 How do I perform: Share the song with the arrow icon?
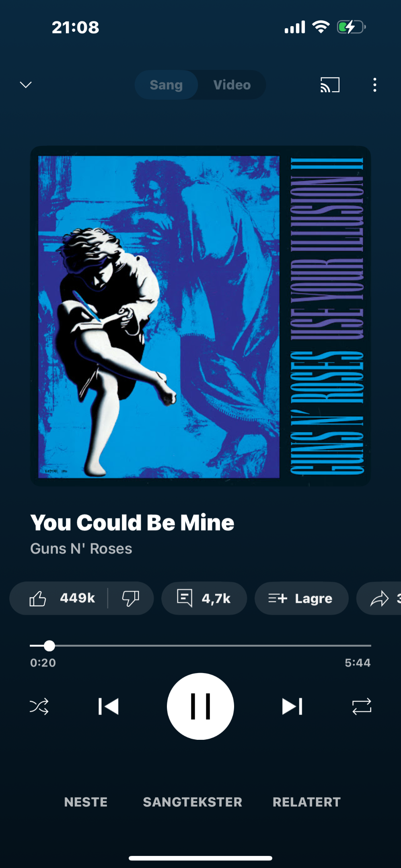(x=379, y=598)
